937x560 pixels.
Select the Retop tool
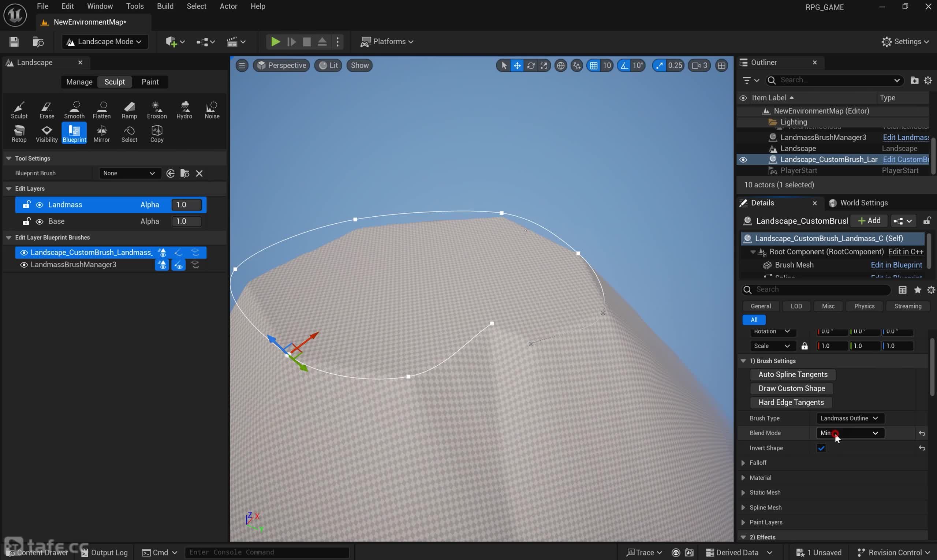19,134
